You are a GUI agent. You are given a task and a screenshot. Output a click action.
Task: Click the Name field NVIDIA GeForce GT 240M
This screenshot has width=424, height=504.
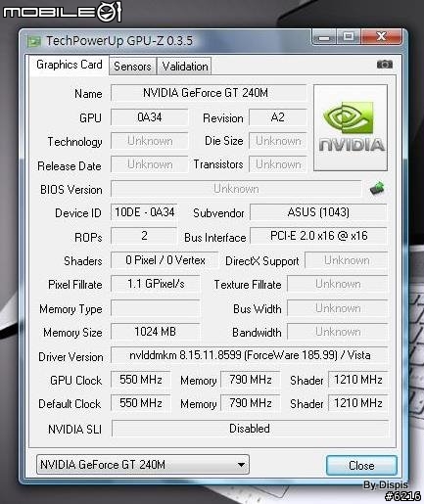209,93
